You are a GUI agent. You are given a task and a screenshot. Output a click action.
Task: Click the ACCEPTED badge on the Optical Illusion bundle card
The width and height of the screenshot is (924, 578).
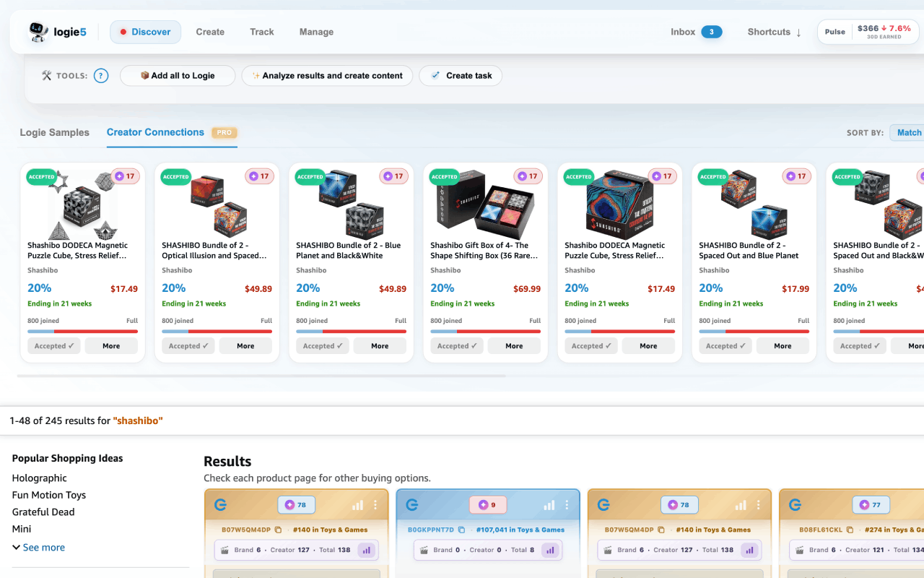(x=175, y=176)
